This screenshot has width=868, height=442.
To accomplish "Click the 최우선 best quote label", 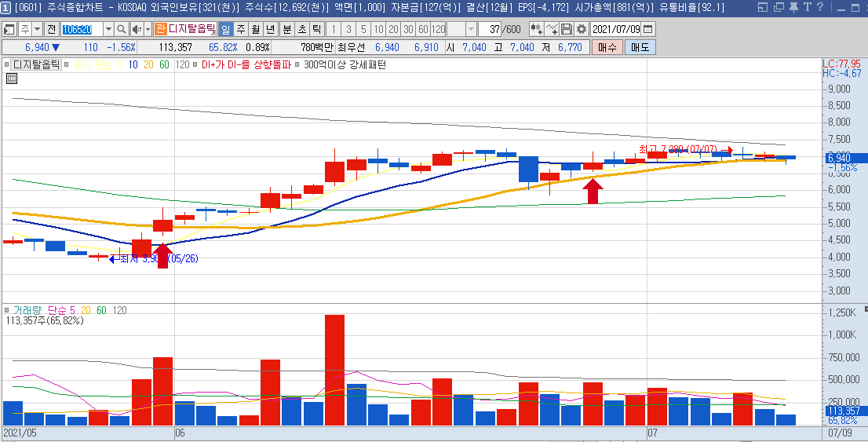I will pos(351,48).
